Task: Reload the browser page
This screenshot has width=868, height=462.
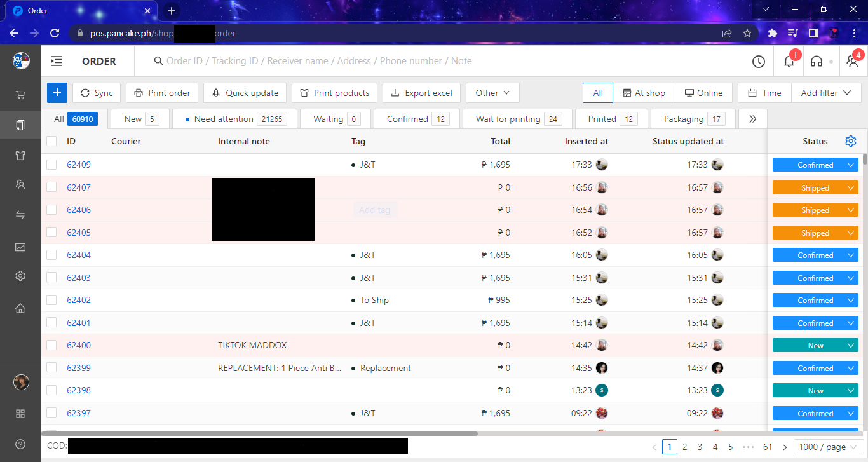Action: (x=55, y=33)
